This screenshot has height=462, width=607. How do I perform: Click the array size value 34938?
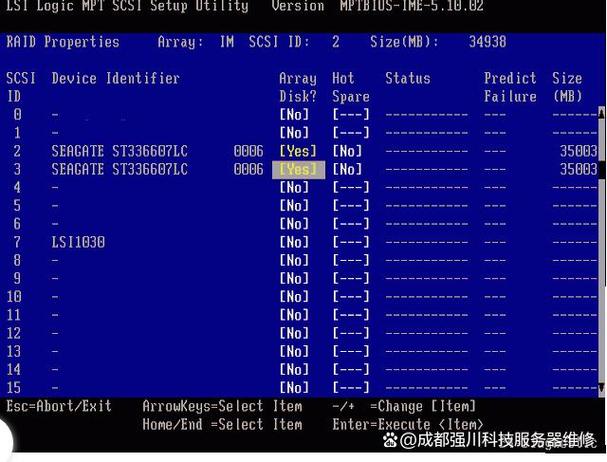coord(487,42)
